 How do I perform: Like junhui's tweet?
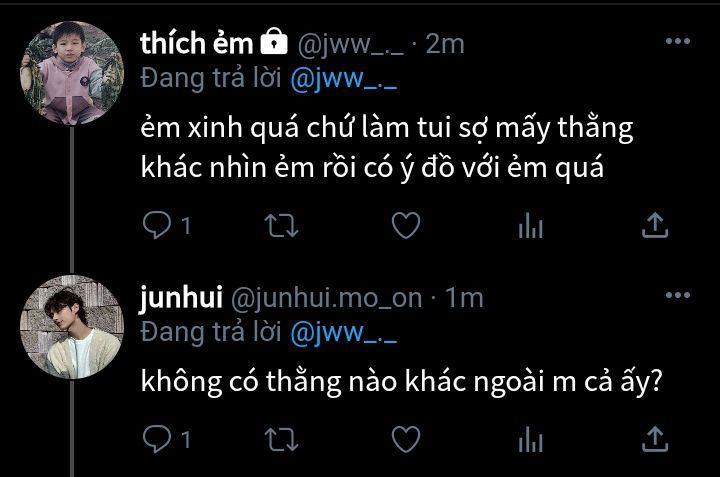406,439
